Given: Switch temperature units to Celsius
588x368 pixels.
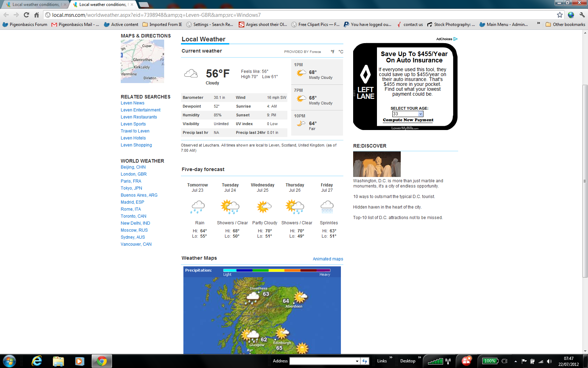Looking at the screenshot, I should coord(341,52).
